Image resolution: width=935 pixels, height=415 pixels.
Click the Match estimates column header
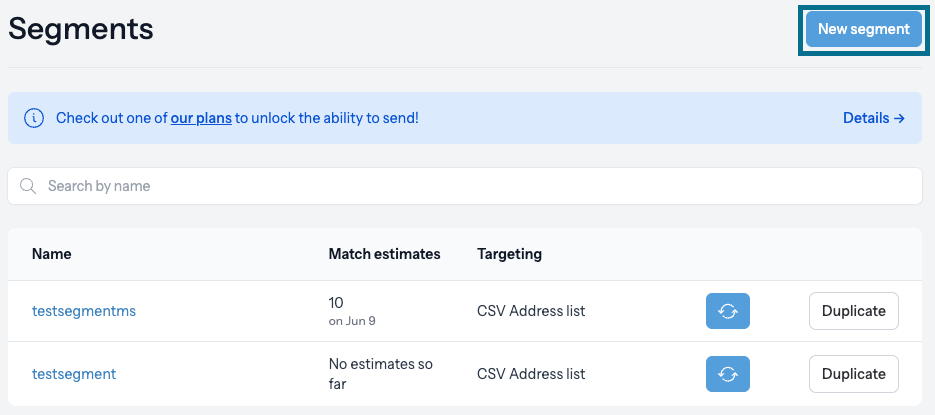click(384, 254)
